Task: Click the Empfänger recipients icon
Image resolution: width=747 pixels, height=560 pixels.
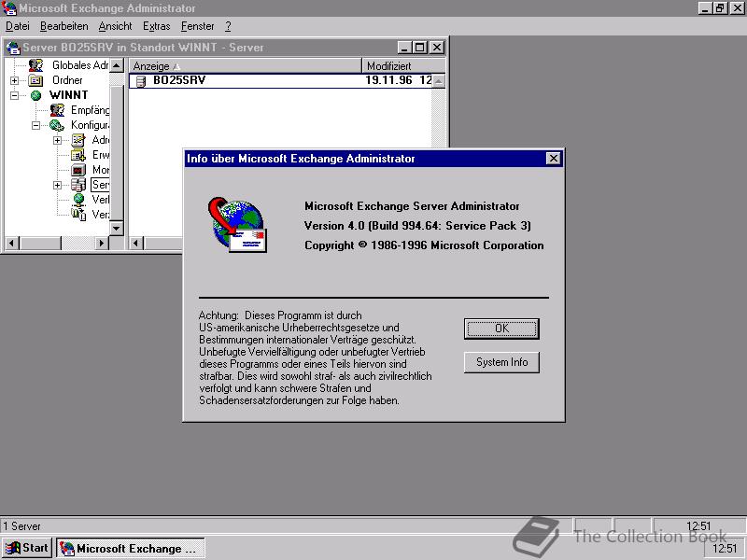Action: 57,110
